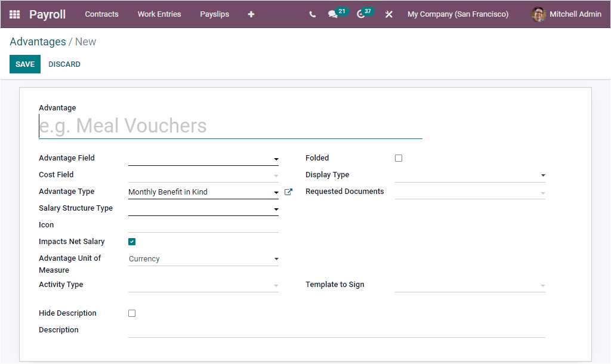The image size is (611, 364).
Task: Switch to the Work Entries menu
Action: click(x=159, y=14)
